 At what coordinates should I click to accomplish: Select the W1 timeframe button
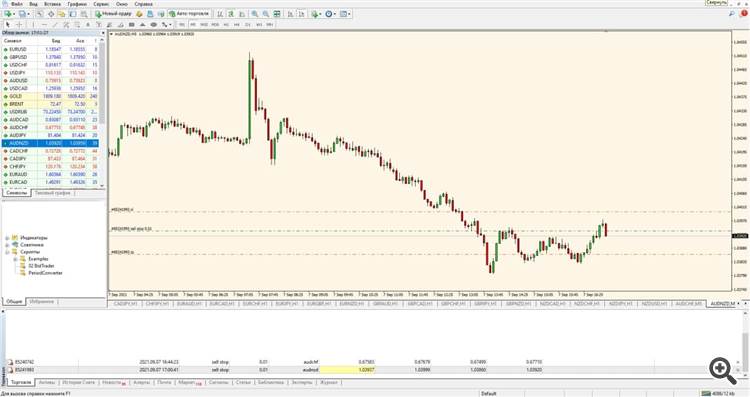coord(259,24)
